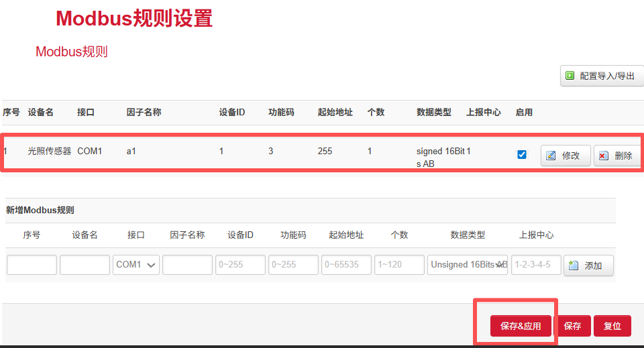Click the 光照传感器 device name cell
Viewport: 644px width, 348px height.
tap(49, 151)
